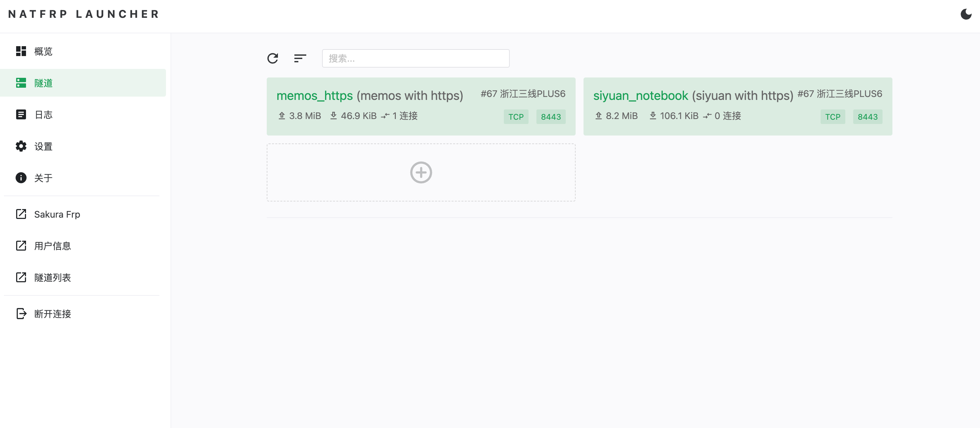Click the TCP tag on memos_https
980x428 pixels.
[x=516, y=117]
